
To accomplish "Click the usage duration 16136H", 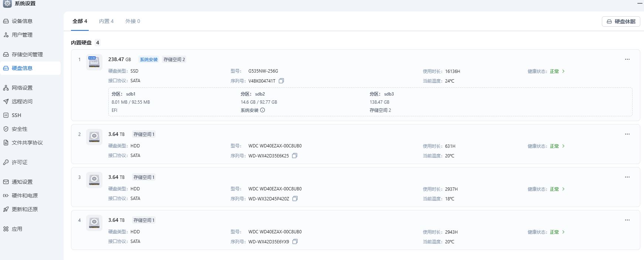I will click(453, 71).
